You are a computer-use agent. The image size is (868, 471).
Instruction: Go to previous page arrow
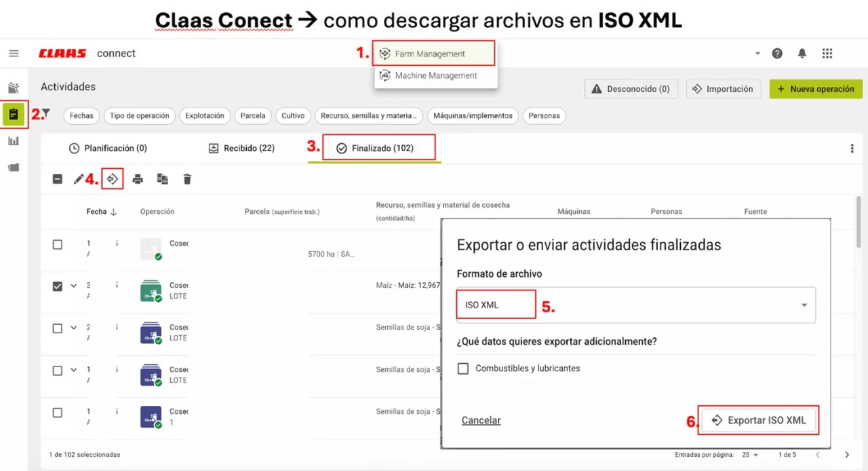pos(818,455)
